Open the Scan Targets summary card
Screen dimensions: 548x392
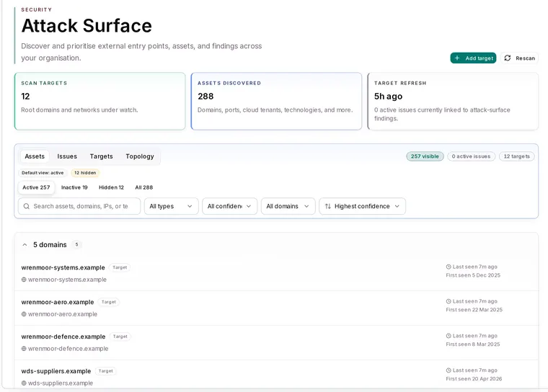100,102
